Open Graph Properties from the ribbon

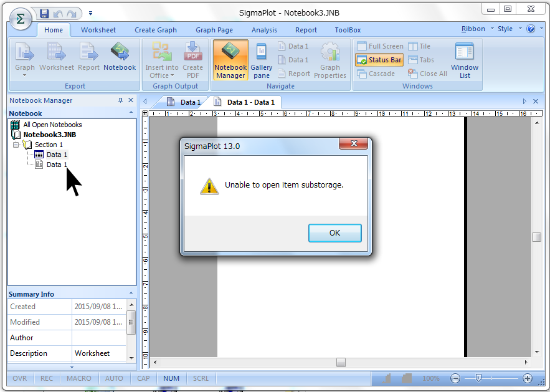point(330,60)
